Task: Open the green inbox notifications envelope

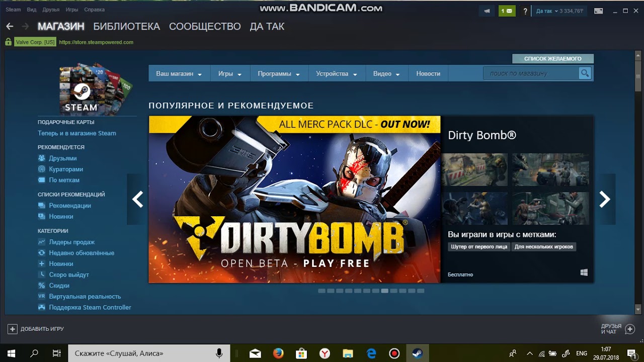Action: [x=507, y=11]
